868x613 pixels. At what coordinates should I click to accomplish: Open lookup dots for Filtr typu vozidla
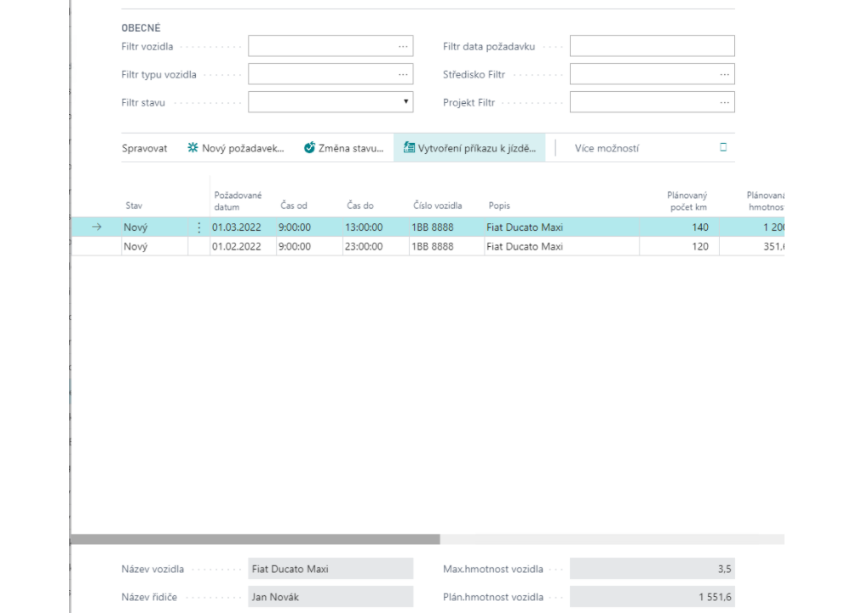coord(403,74)
